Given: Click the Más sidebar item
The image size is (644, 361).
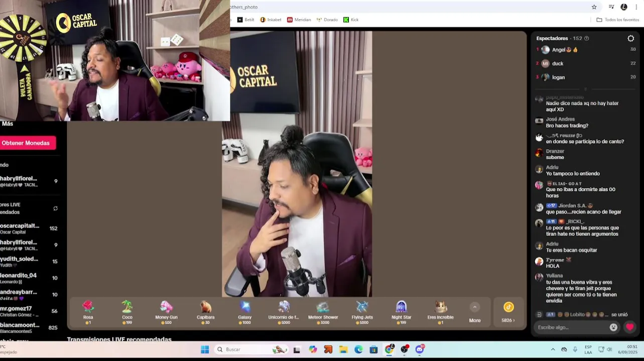Looking at the screenshot, I should (x=7, y=124).
